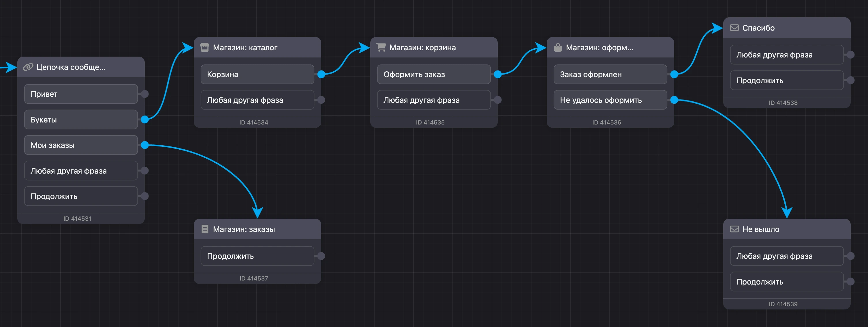Viewport: 868px width, 327px height.
Task: Select the Магазин: корзина node header
Action: [434, 47]
